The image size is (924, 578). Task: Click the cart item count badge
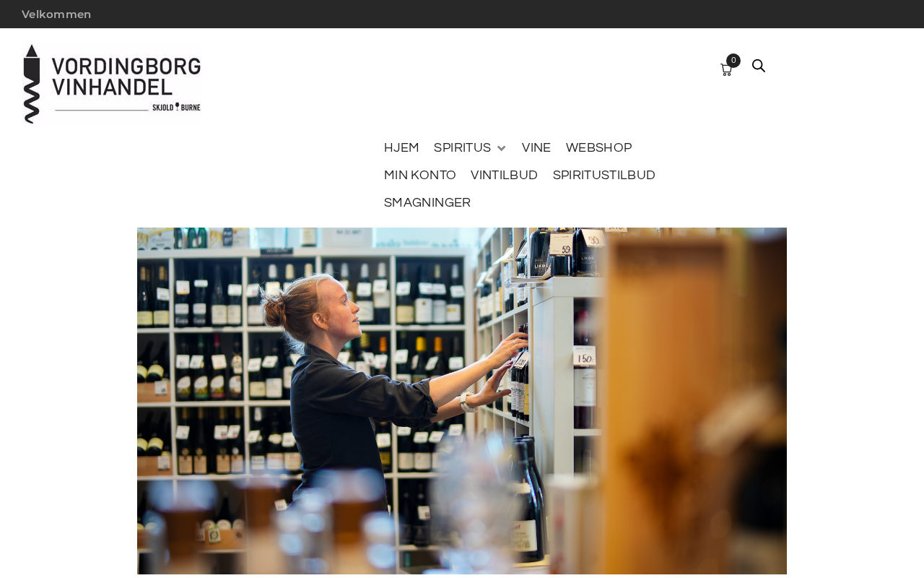(733, 61)
